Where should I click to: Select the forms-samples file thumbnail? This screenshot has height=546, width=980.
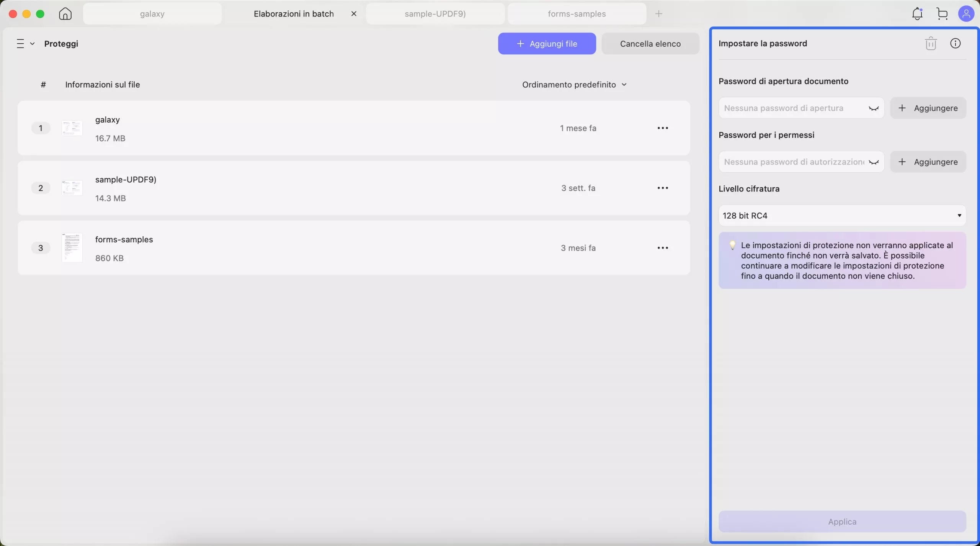tap(72, 248)
